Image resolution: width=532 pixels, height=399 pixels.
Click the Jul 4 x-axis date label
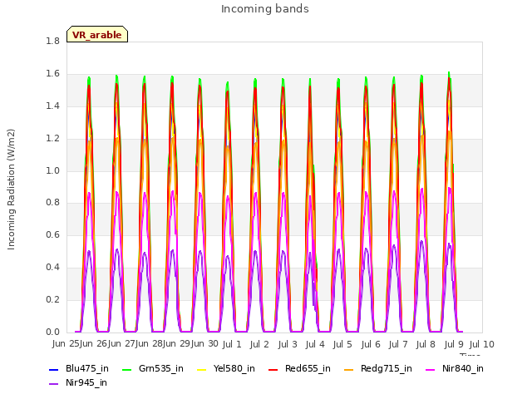click(315, 345)
